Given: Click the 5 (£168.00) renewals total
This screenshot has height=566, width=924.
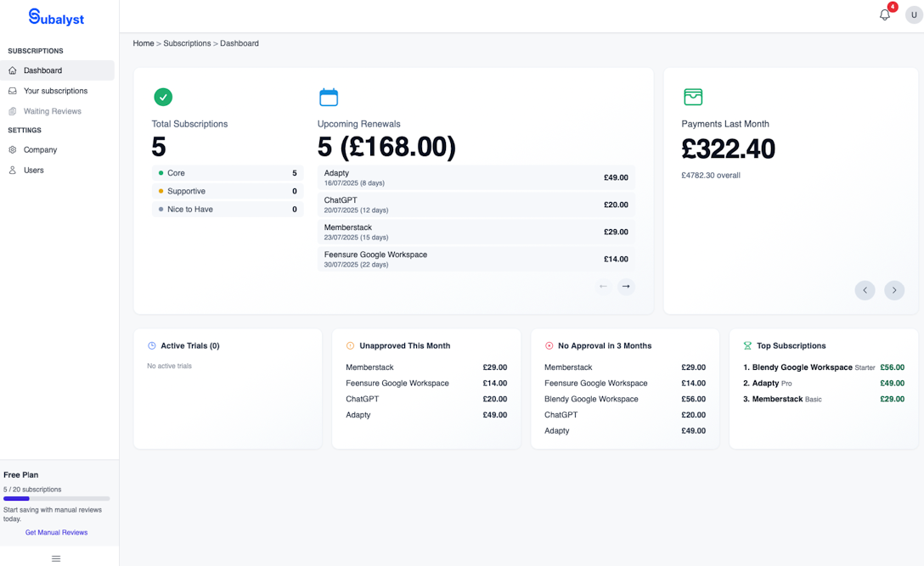Looking at the screenshot, I should pos(386,148).
